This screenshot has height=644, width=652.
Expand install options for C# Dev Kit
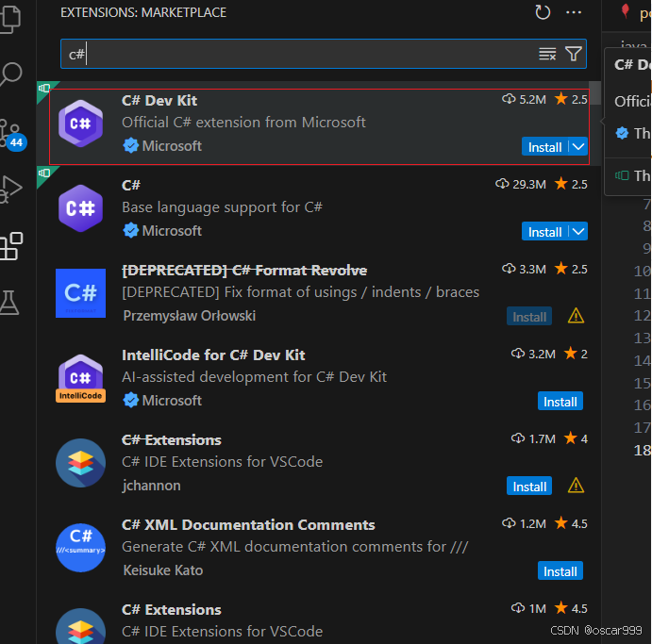[x=578, y=147]
